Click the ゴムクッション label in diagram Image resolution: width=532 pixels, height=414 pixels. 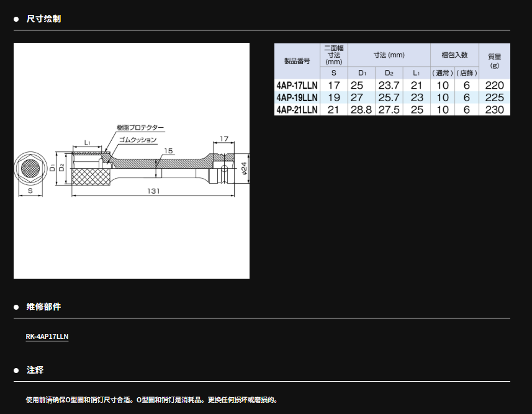coord(137,140)
